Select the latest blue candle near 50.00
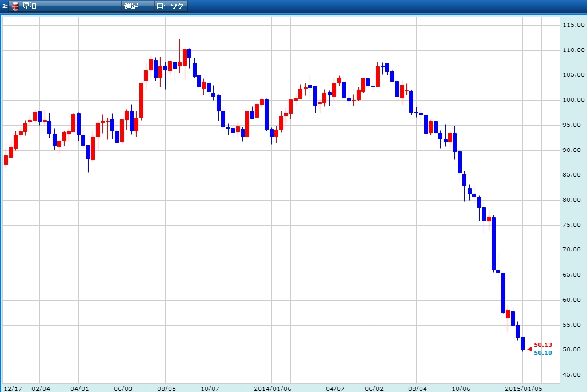Screen dimensions: 587x392 [x=522, y=343]
